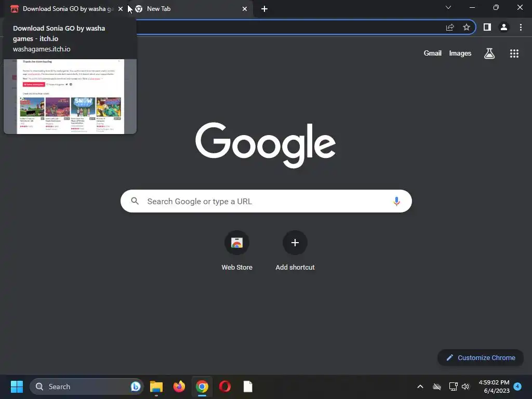The image size is (532, 399).
Task: Open the Chrome three-dot menu
Action: coord(521,27)
